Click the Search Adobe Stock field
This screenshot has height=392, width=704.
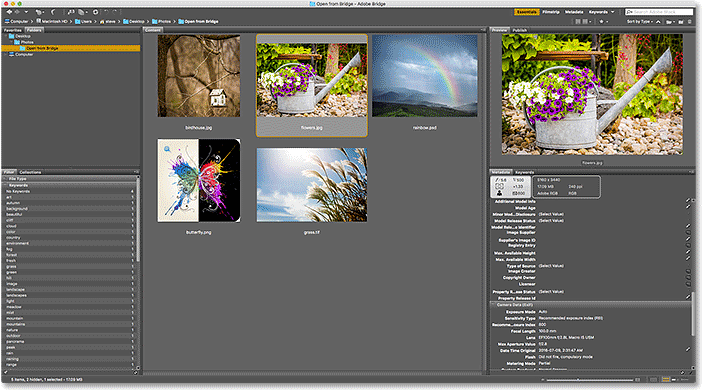(x=659, y=12)
